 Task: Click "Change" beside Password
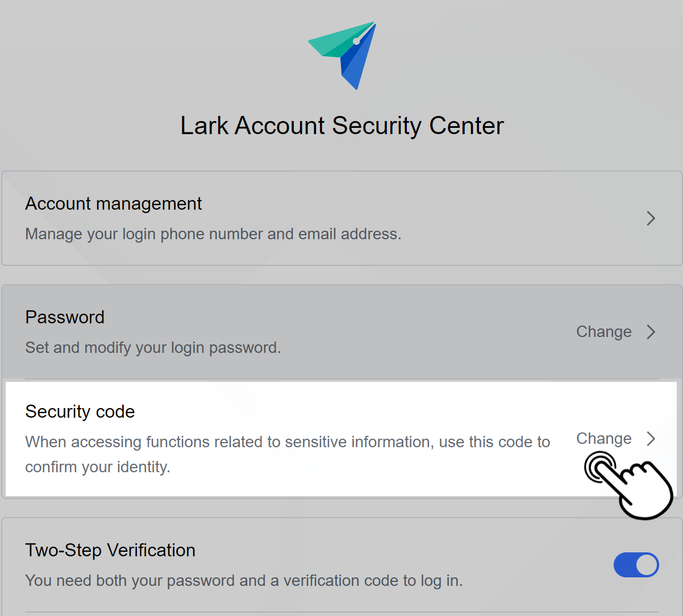tap(604, 332)
